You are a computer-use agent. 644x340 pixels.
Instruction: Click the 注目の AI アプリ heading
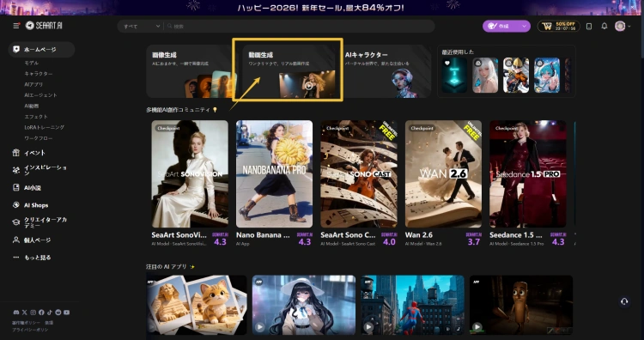[x=167, y=267]
